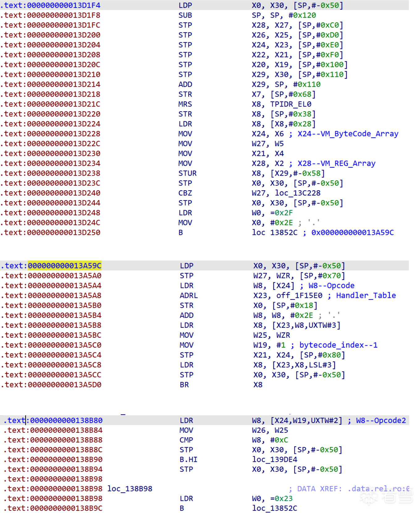
Task: Click comment X24--VM_ByteCode_Array
Action: pos(348,134)
